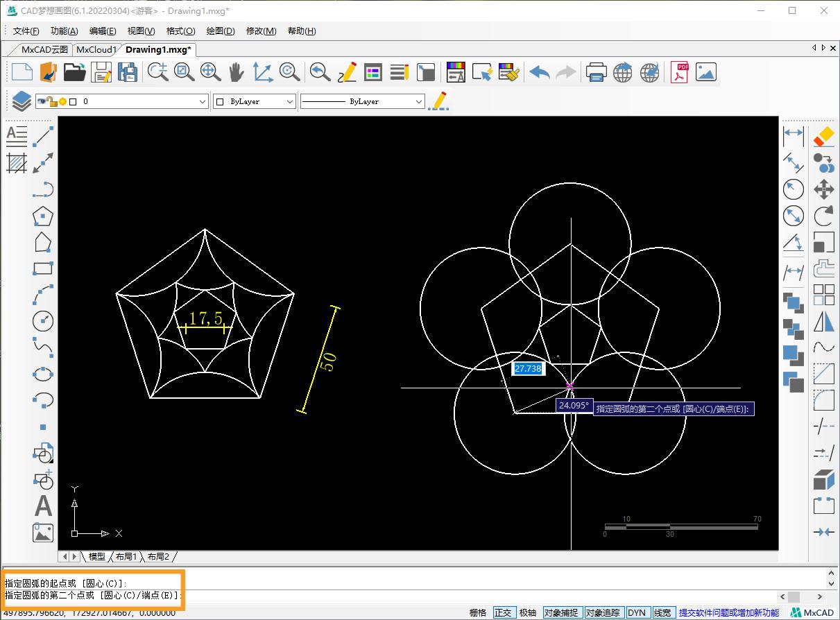Click the Export to PDF icon

click(679, 72)
